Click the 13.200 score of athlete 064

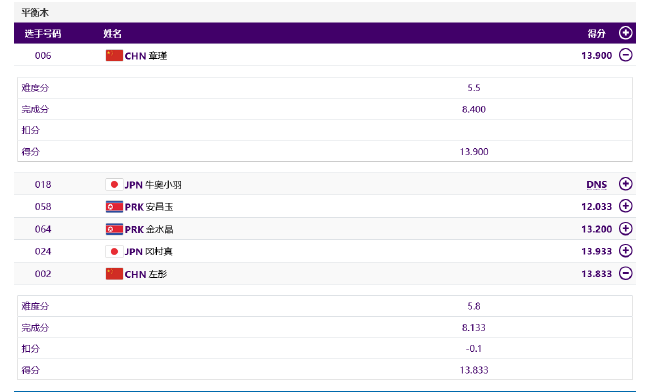coord(597,229)
